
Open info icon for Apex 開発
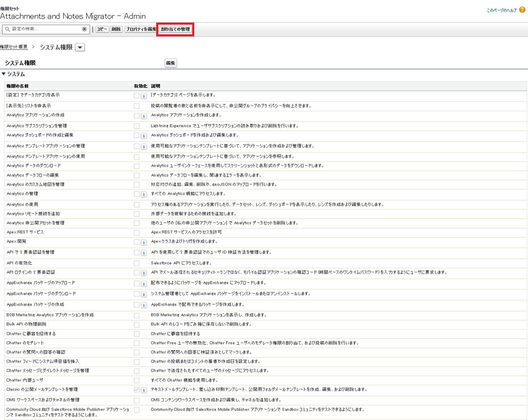point(143,242)
